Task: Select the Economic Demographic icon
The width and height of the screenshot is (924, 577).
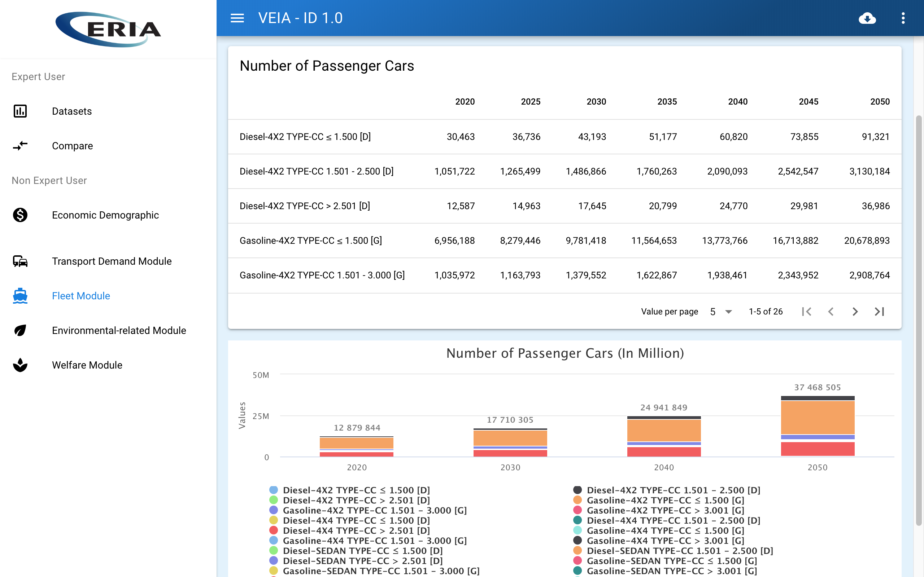Action: (20, 215)
